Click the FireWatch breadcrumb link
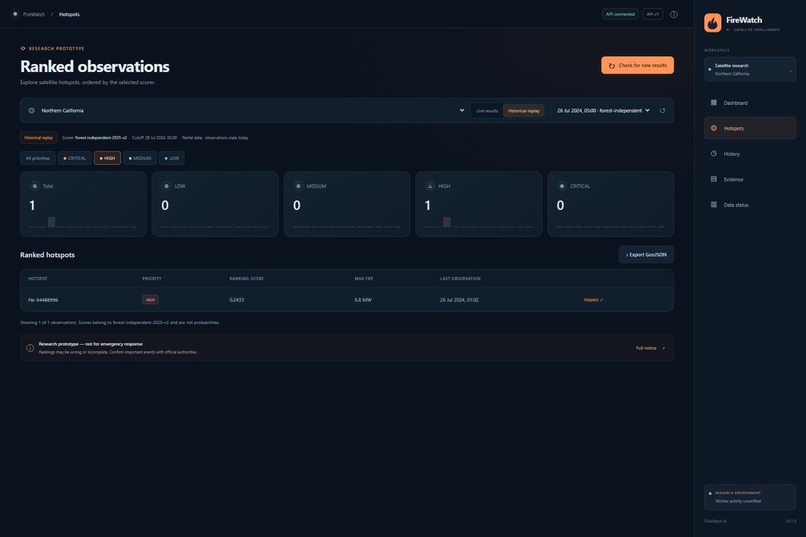 [34, 14]
